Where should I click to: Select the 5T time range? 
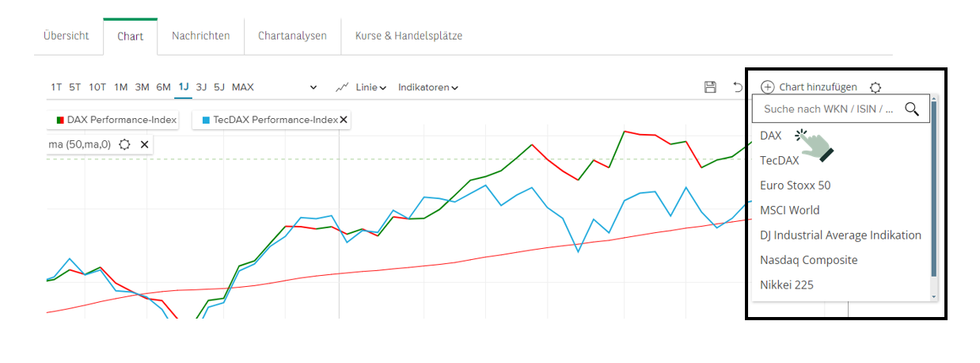point(75,87)
